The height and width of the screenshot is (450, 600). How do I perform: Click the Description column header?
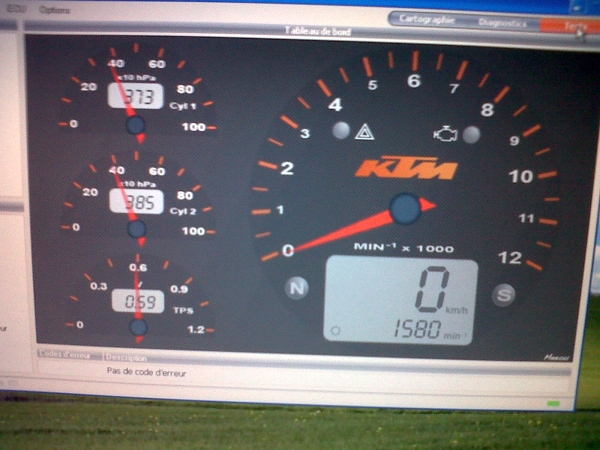126,358
